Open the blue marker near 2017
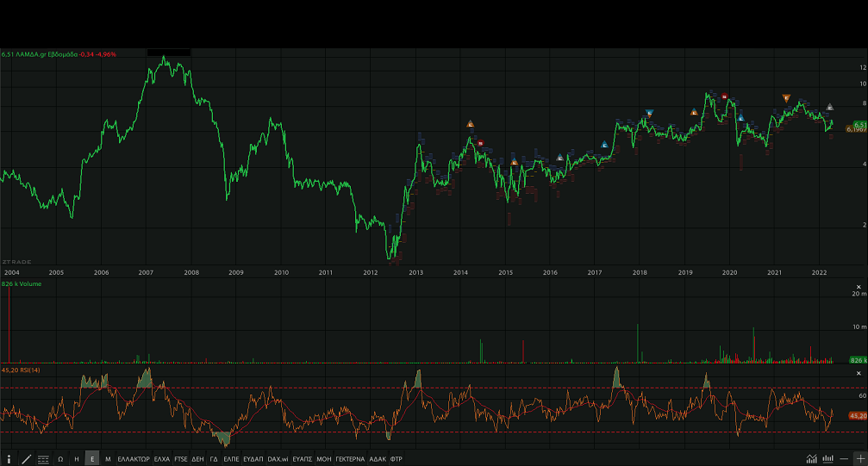Screen dimensions: 868x466 tap(604, 145)
